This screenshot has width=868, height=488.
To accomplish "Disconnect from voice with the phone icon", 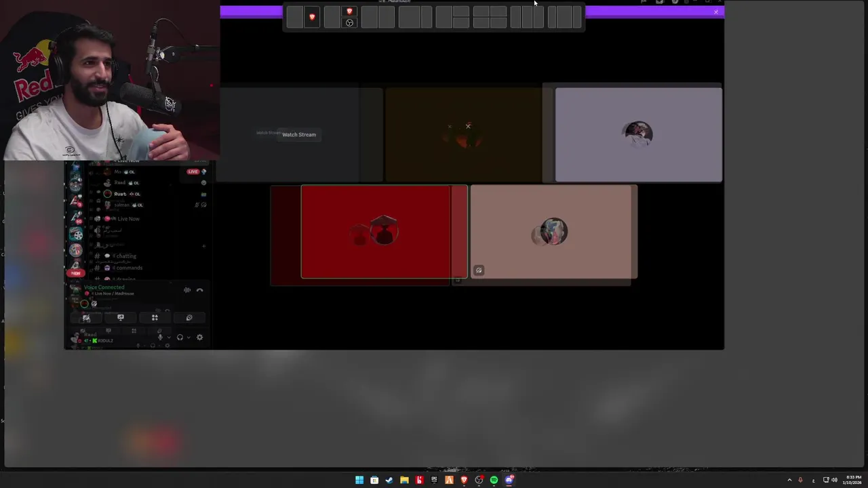I will pyautogui.click(x=199, y=290).
